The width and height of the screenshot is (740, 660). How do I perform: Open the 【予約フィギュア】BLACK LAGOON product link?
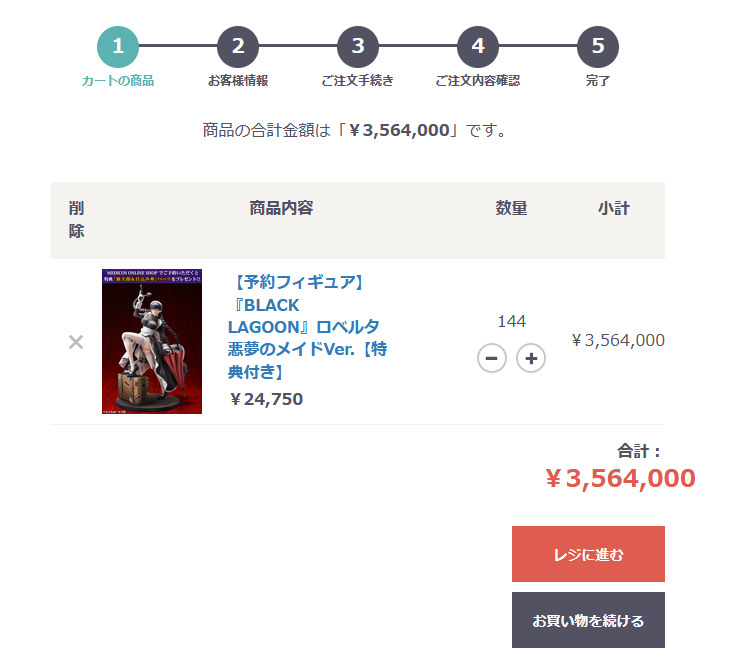[x=307, y=327]
